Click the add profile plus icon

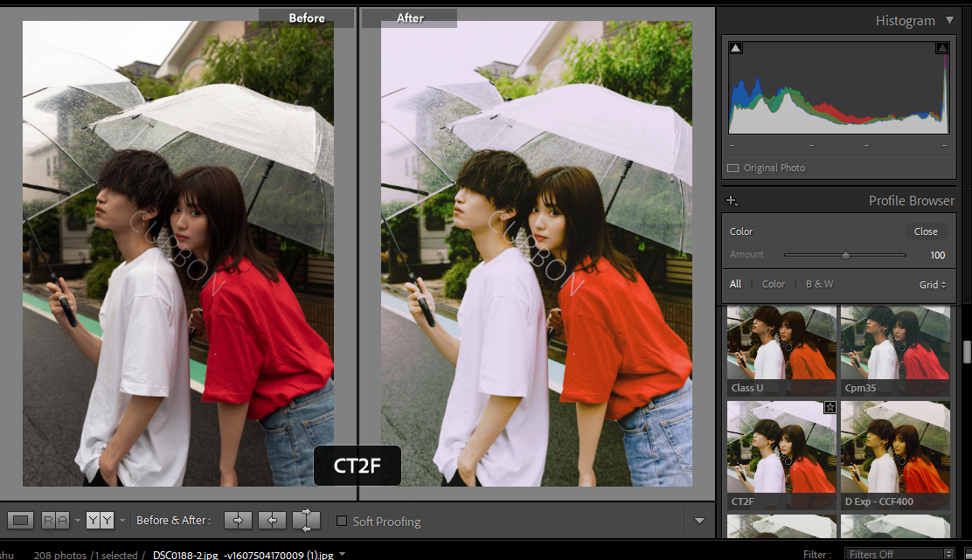coord(732,201)
